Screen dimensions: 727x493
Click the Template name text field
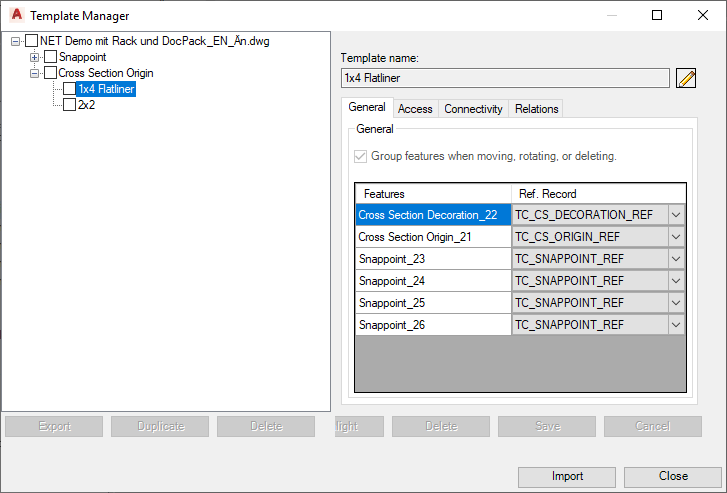(505, 78)
